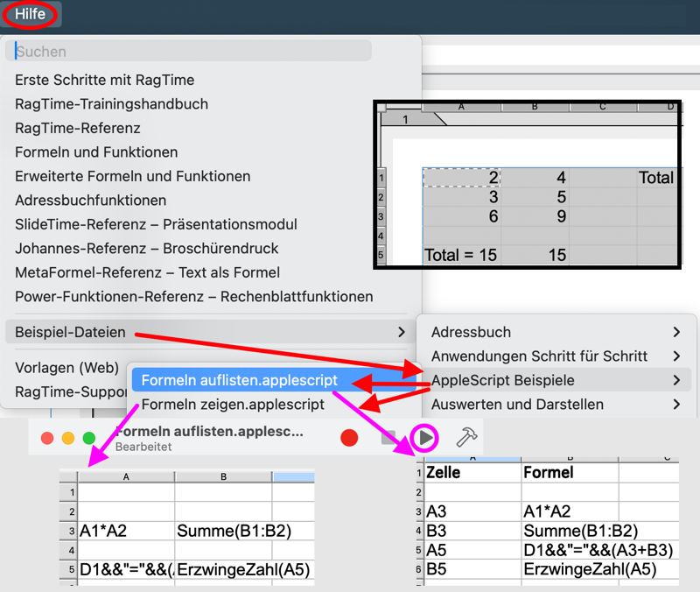Expand Auswerten und Darstellen submenu
This screenshot has height=592, width=700.
coord(556,405)
